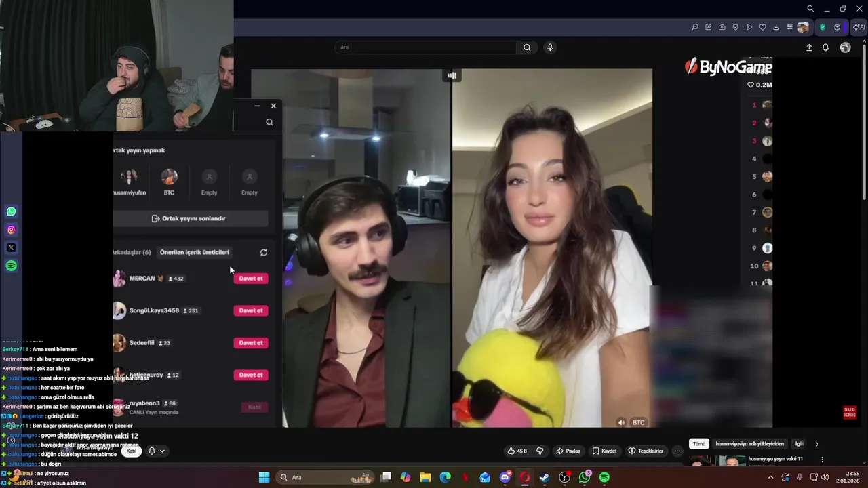This screenshot has width=868, height=488.
Task: Open the browser profile avatar in toolbar
Action: pos(804,27)
